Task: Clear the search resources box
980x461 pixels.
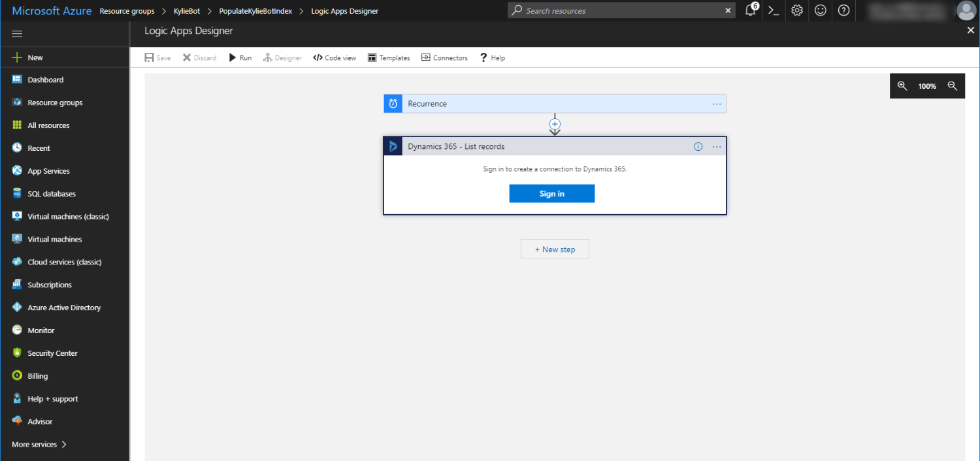Action: point(728,10)
